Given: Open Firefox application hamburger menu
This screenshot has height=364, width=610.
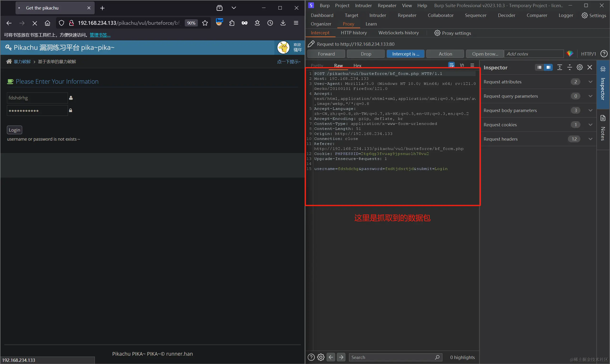Looking at the screenshot, I should coord(296,23).
